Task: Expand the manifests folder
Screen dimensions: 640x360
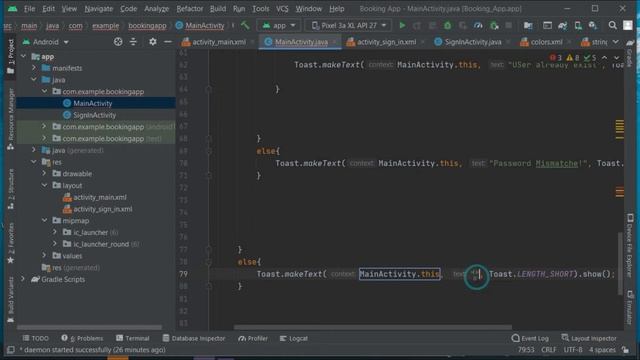Action: 34,68
